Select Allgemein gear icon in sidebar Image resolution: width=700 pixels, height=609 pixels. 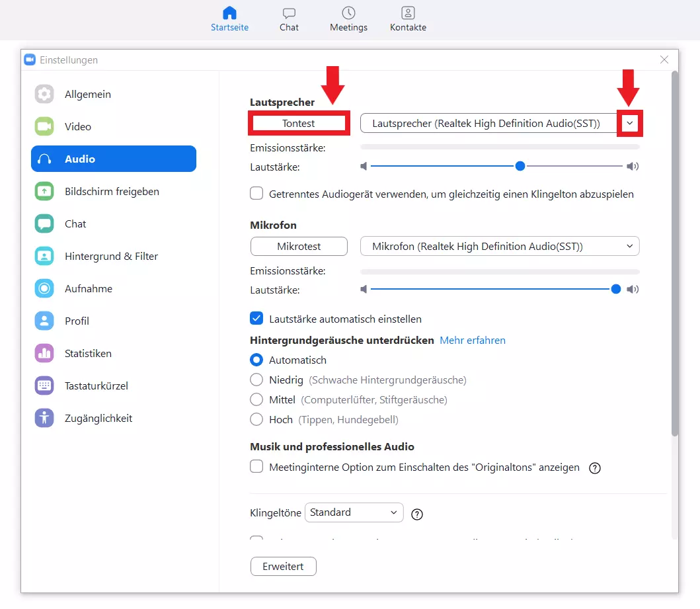tap(44, 94)
